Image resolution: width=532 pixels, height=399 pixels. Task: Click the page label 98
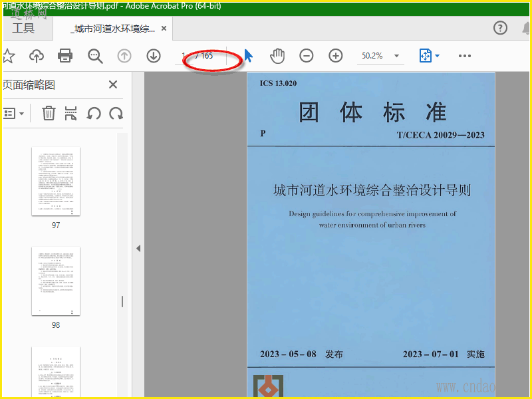pos(56,325)
